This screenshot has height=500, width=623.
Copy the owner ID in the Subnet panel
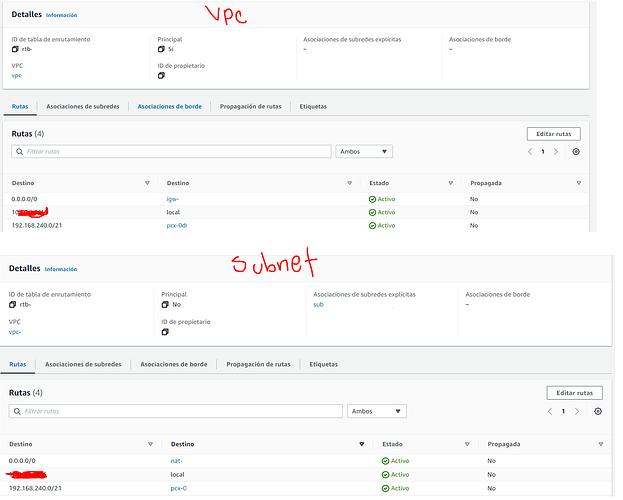(165, 332)
